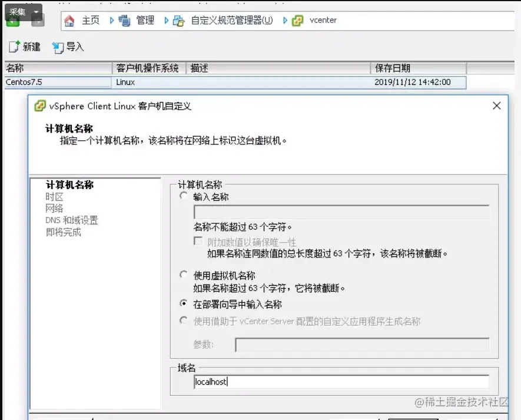Select 网络 step in wizard sidebar
Image resolution: width=521 pixels, height=420 pixels.
tap(54, 209)
